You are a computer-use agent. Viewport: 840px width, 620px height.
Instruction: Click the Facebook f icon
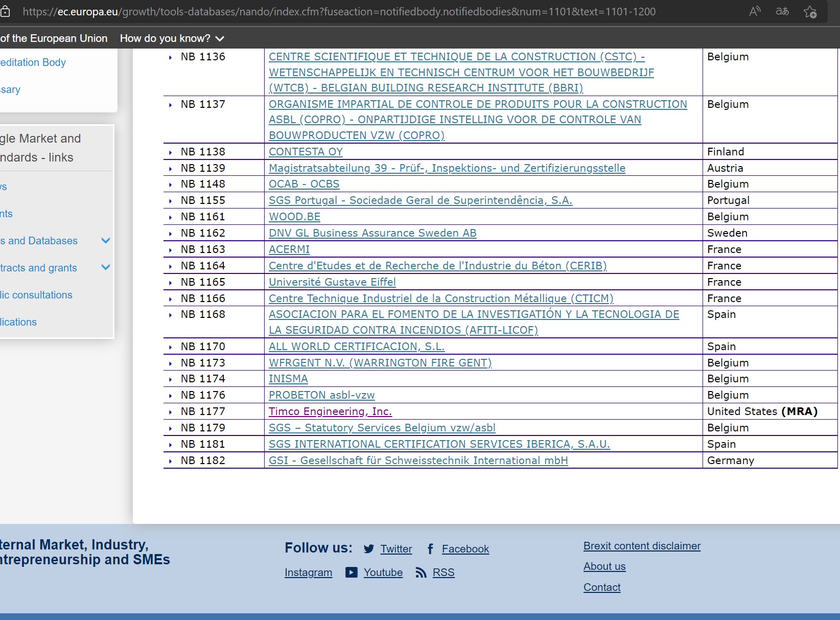click(x=430, y=549)
